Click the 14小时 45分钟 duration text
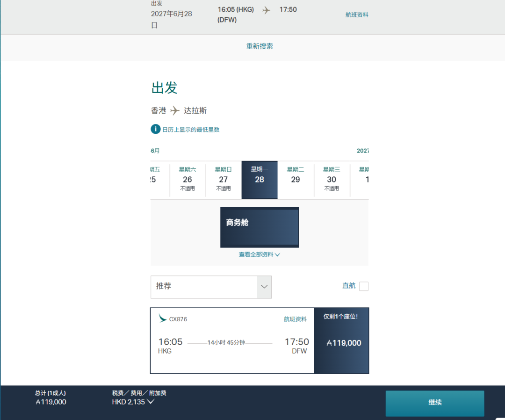This screenshot has height=420, width=505. (x=226, y=343)
